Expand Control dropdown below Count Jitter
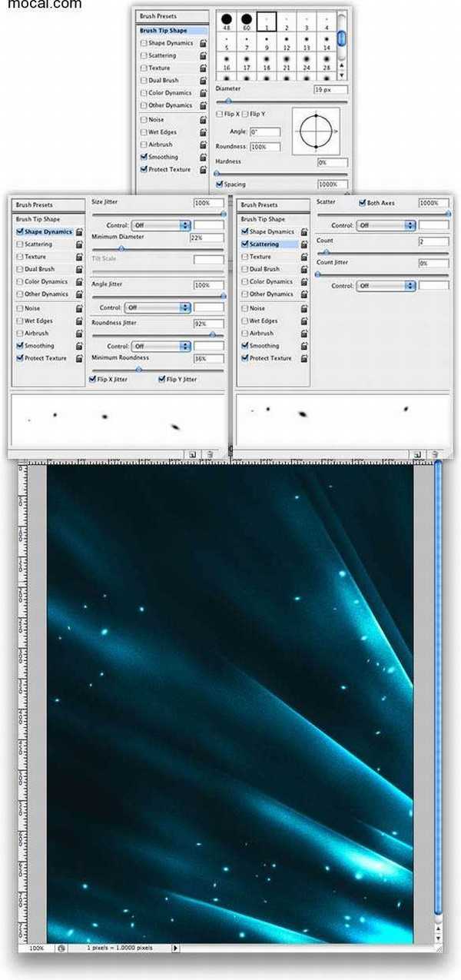Viewport: 461px width, 980px height. tap(386, 286)
